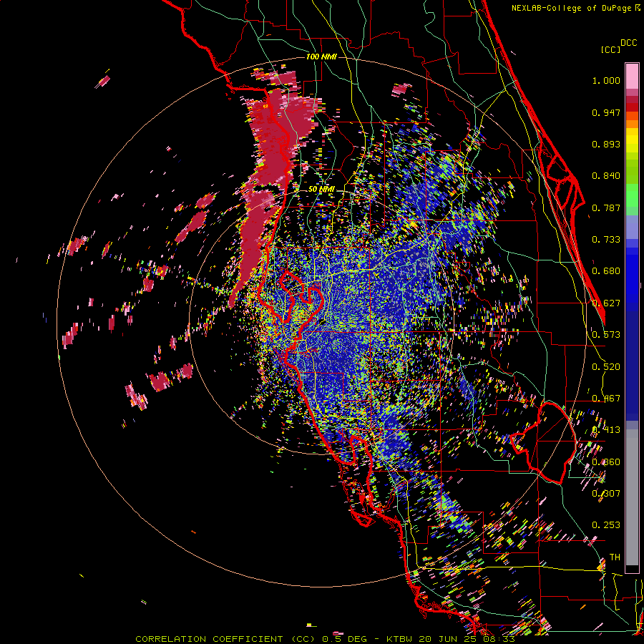The image size is (644, 644).
Task: Pick the gray band at the scale bottom
Action: click(632, 497)
